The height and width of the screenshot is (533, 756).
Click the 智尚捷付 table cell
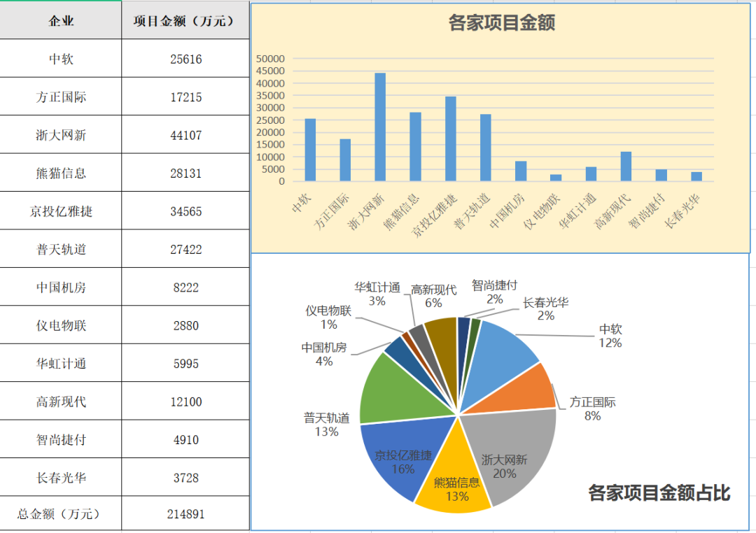click(x=61, y=439)
